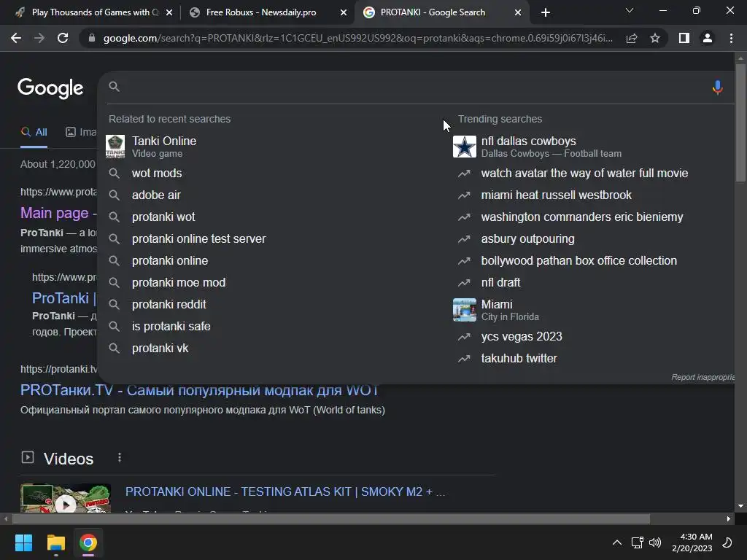The height and width of the screenshot is (560, 747).
Task: Open File Explorer from taskbar
Action: (x=55, y=542)
